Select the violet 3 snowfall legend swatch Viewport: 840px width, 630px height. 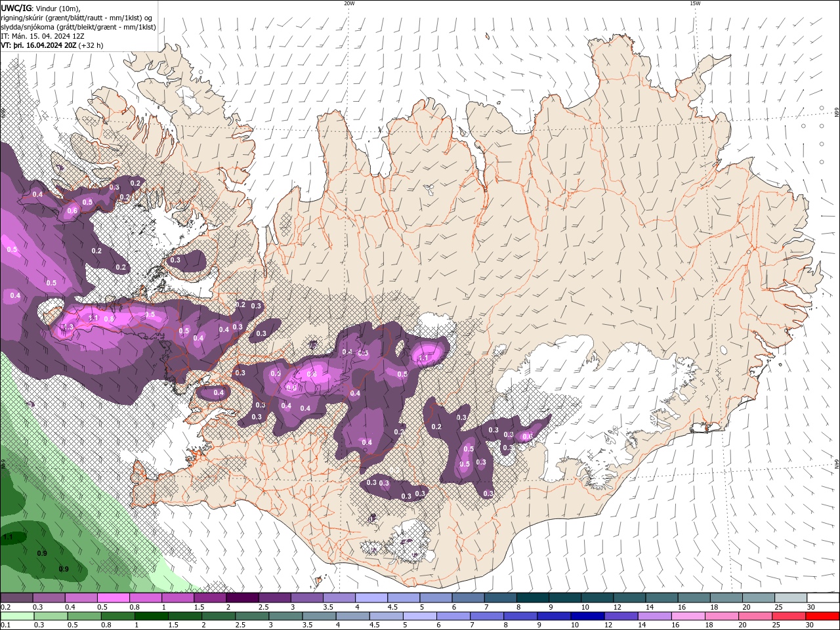(x=306, y=598)
